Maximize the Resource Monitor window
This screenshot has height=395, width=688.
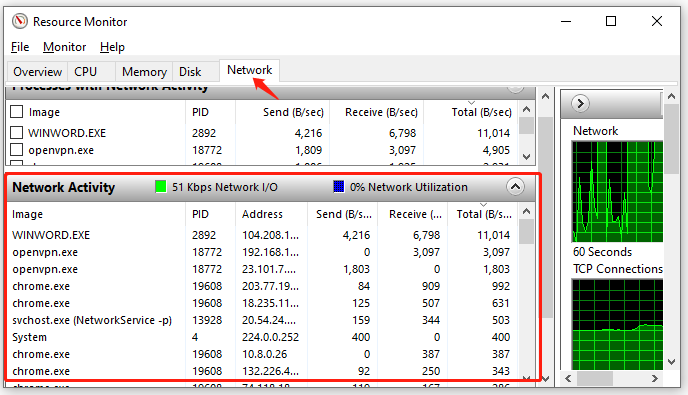(x=611, y=21)
